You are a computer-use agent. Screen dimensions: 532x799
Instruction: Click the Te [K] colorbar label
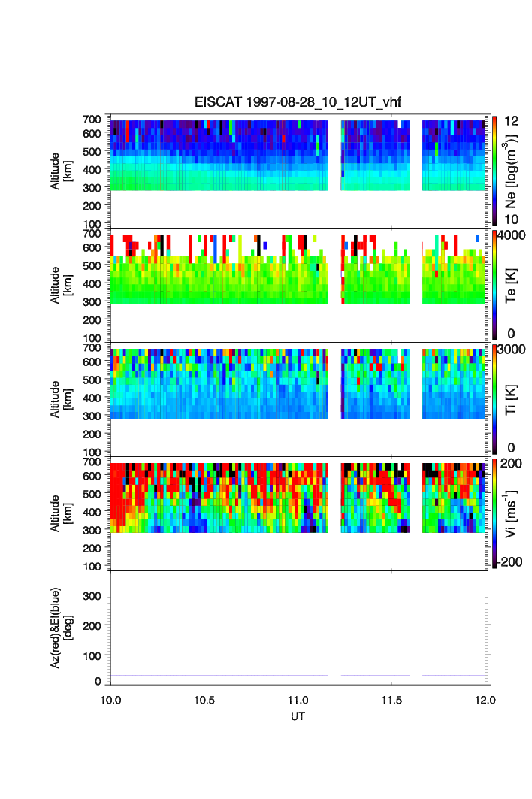click(511, 286)
